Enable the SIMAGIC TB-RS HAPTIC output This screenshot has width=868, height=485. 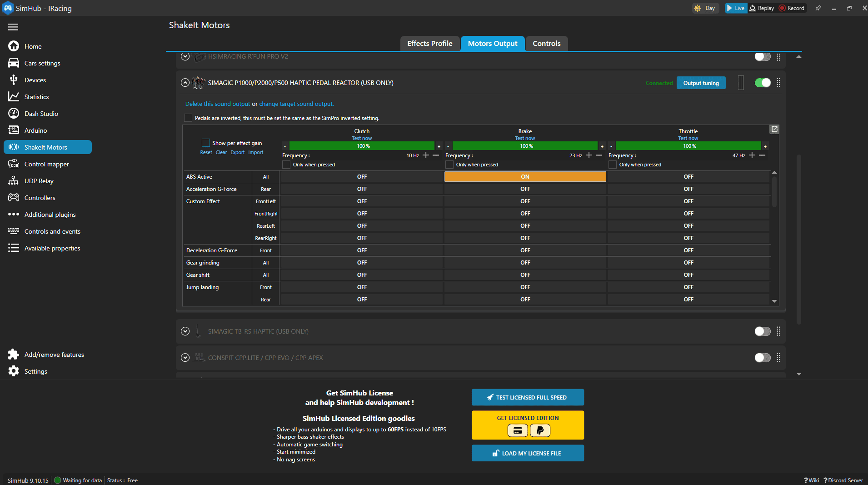[762, 331]
